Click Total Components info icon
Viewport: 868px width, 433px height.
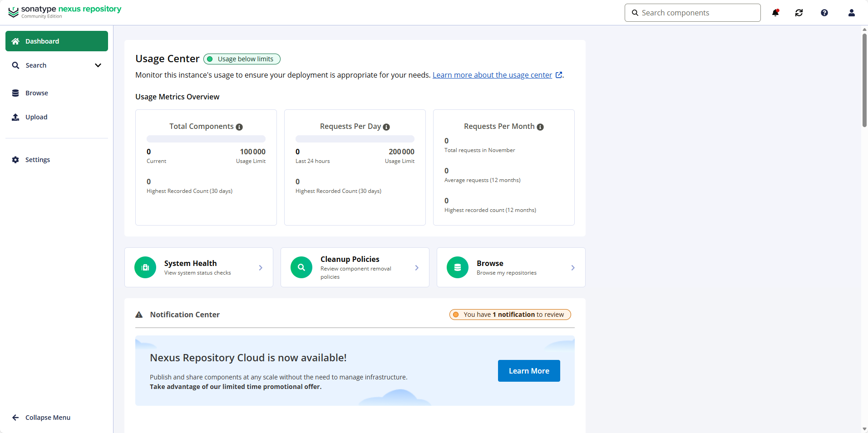(x=239, y=127)
